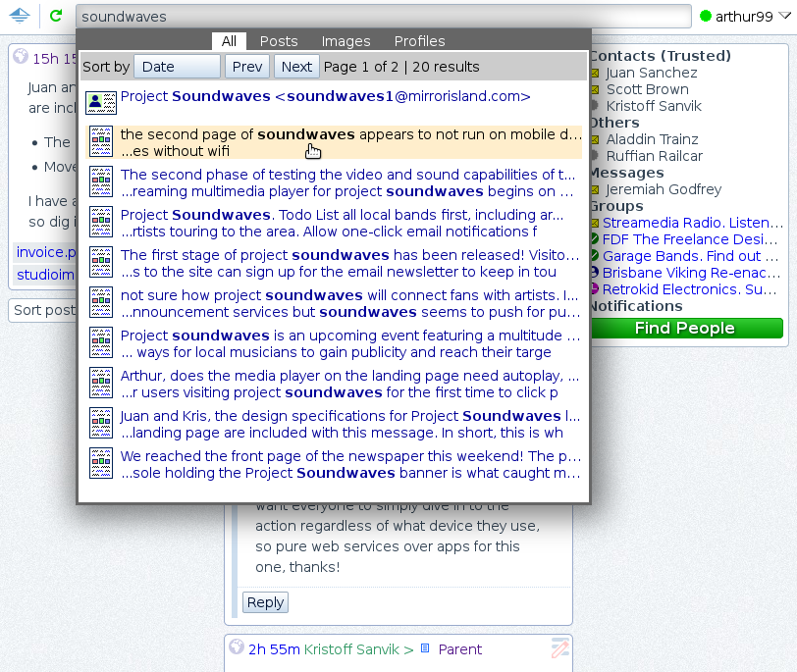Click the Notifications heading

(636, 306)
